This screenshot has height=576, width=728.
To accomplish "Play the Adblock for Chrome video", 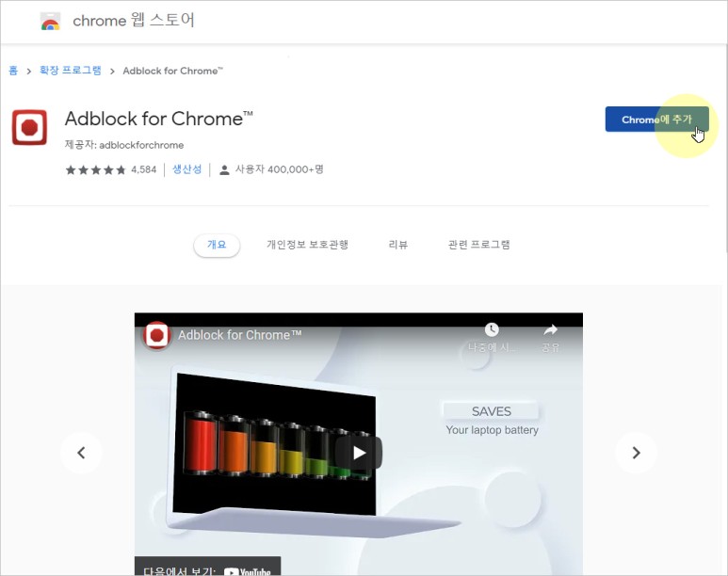I will pyautogui.click(x=359, y=453).
